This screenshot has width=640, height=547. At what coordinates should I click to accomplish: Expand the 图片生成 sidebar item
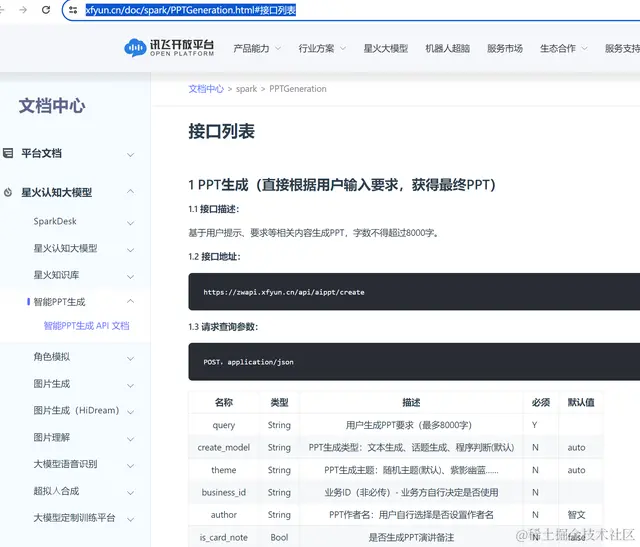click(x=130, y=385)
